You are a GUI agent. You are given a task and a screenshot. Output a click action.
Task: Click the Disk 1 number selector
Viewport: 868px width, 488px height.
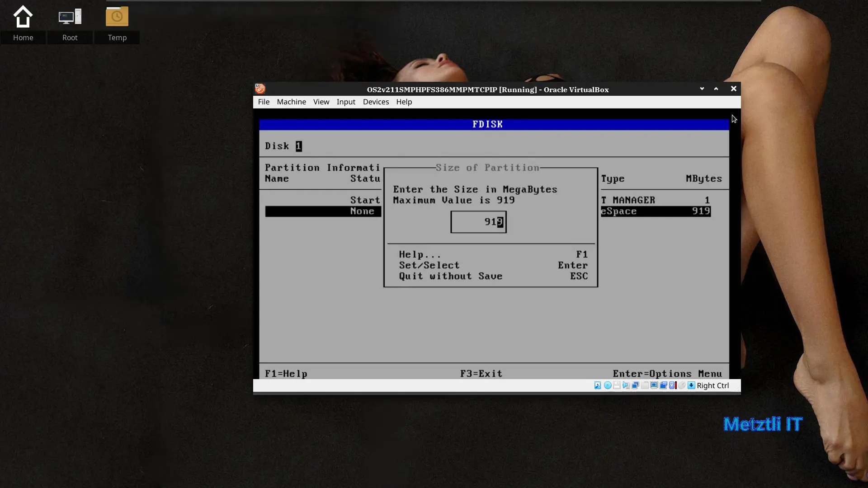299,146
